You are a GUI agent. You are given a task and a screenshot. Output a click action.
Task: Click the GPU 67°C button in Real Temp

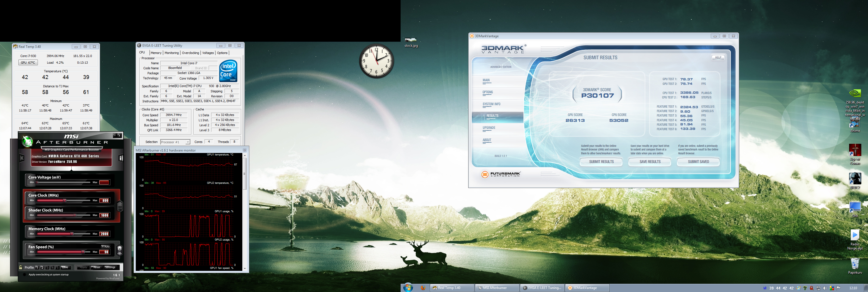click(x=28, y=63)
